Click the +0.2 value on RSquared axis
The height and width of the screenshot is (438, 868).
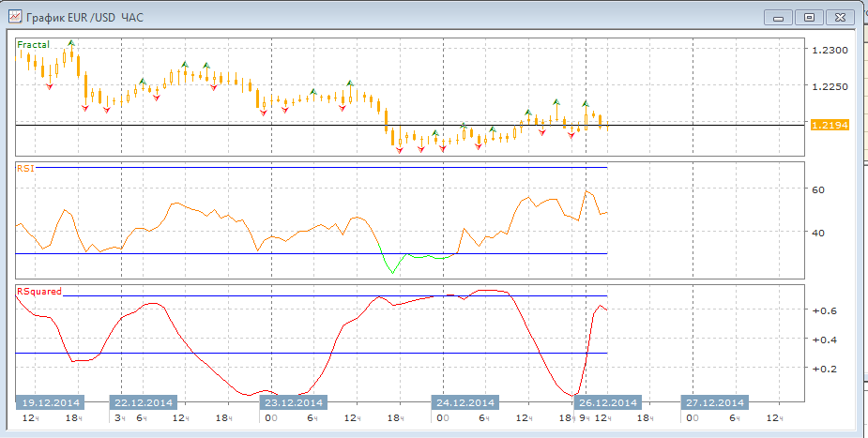click(x=824, y=370)
